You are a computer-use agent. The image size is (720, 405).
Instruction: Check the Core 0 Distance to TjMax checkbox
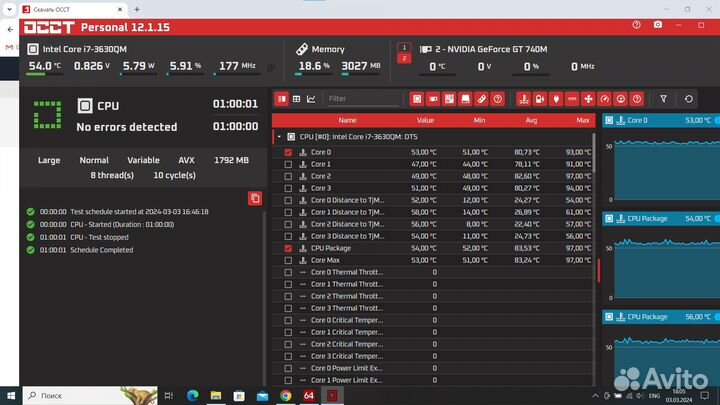pyautogui.click(x=288, y=200)
